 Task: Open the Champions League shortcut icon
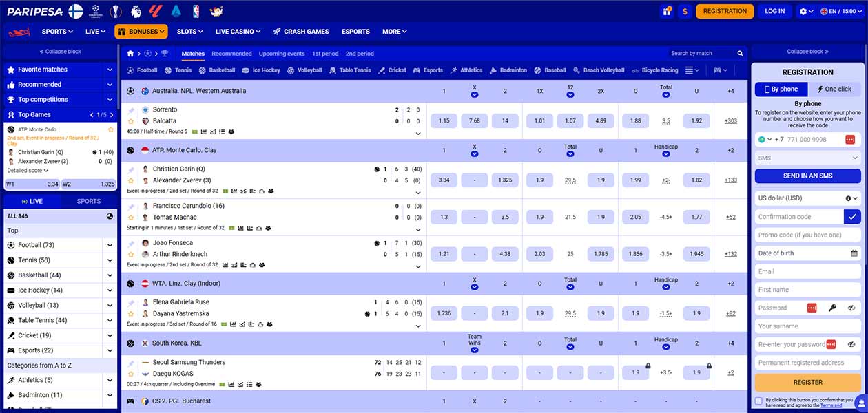pyautogui.click(x=96, y=11)
